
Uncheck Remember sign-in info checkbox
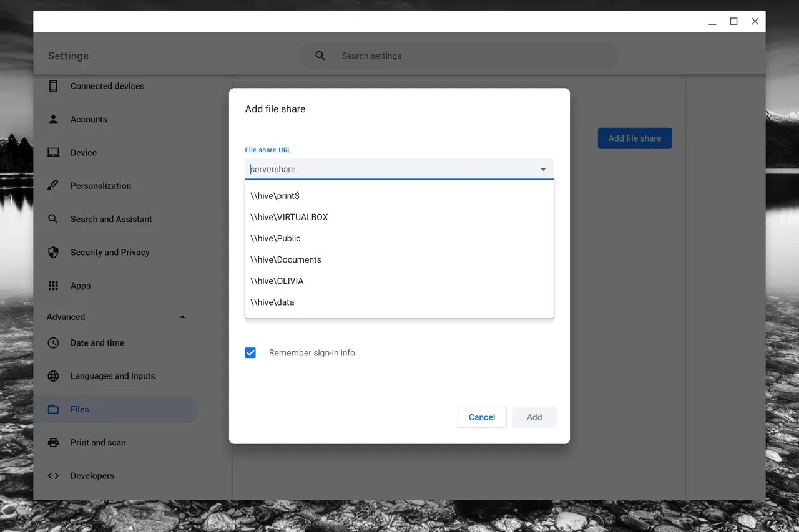click(x=250, y=353)
